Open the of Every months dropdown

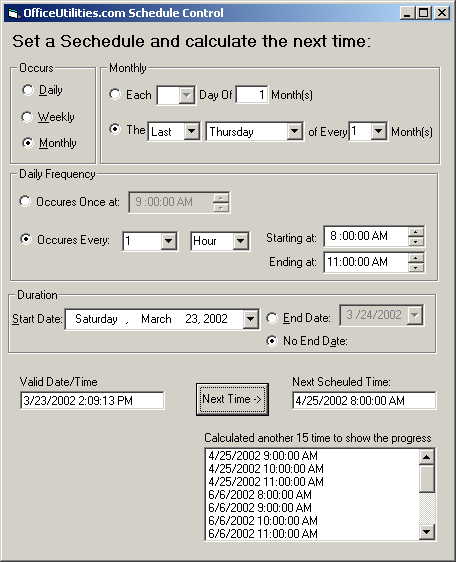click(x=378, y=132)
